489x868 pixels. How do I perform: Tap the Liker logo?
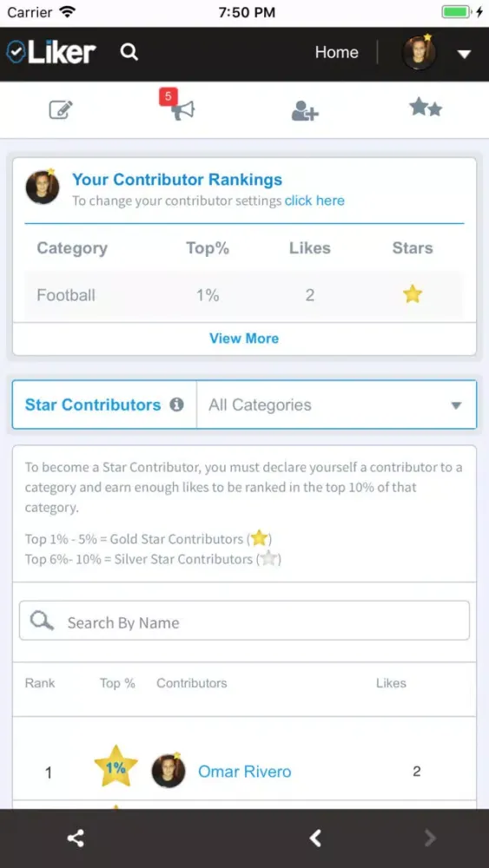[51, 52]
